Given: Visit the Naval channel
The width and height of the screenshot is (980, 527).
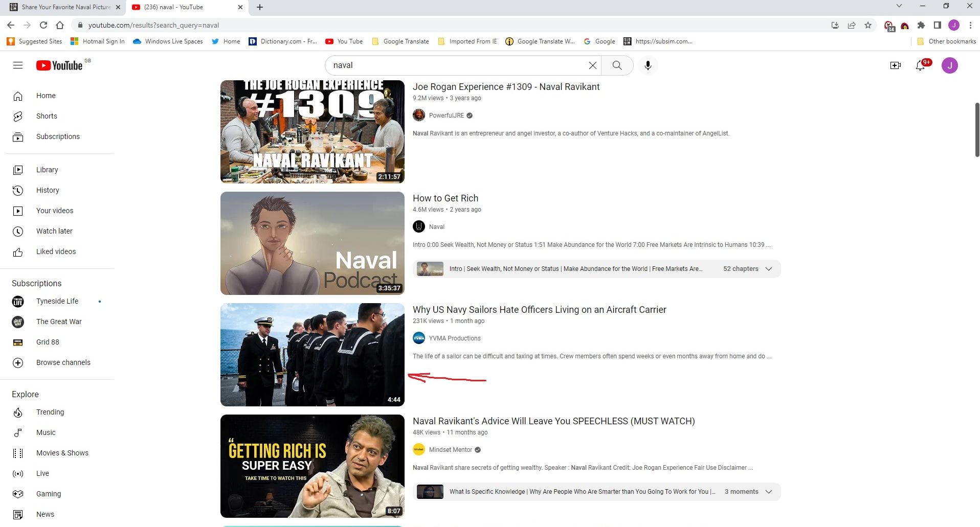Looking at the screenshot, I should [436, 227].
